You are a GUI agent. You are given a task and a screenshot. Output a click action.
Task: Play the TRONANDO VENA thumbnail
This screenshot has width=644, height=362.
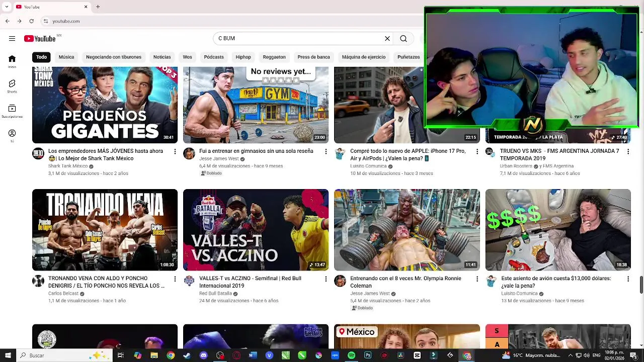coord(105,230)
